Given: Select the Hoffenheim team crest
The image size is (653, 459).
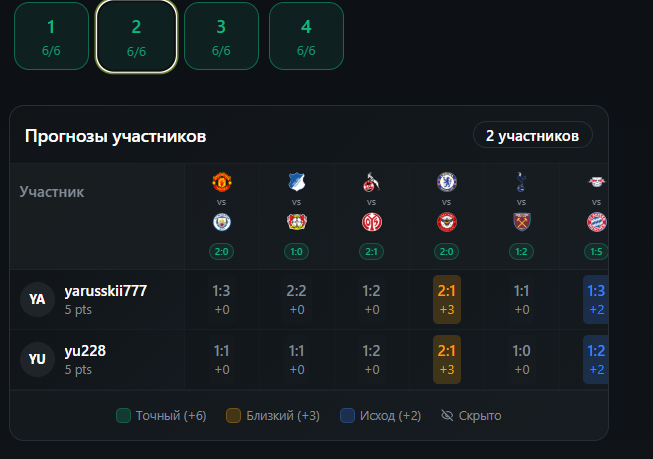Looking at the screenshot, I should click(x=297, y=182).
